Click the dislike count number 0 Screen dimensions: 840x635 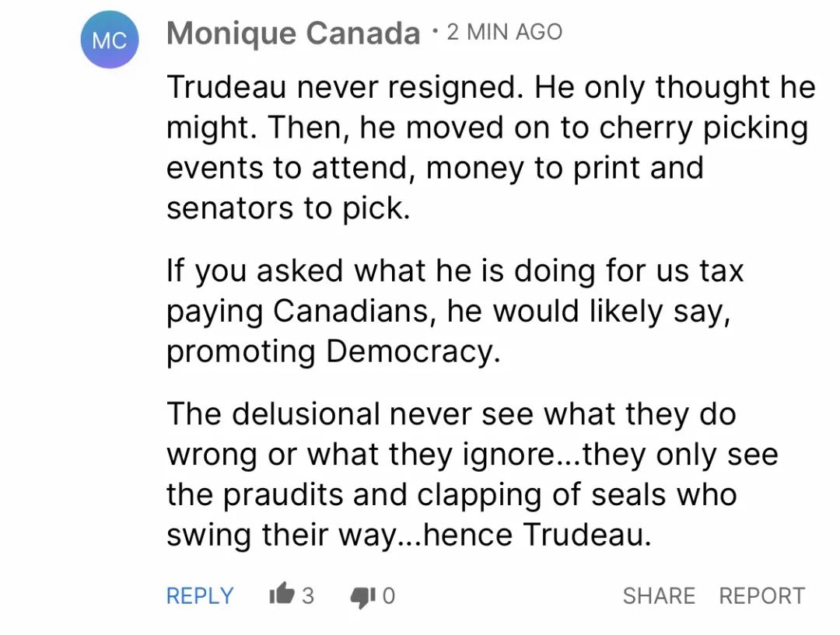pyautogui.click(x=389, y=595)
